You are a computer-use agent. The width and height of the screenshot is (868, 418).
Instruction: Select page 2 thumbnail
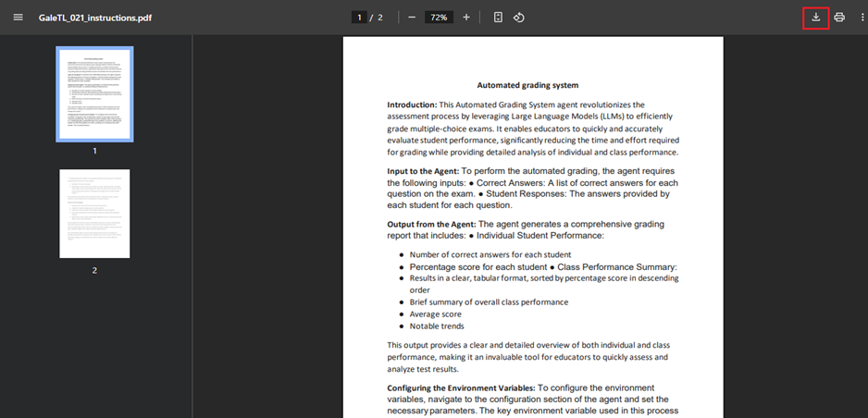point(94,214)
